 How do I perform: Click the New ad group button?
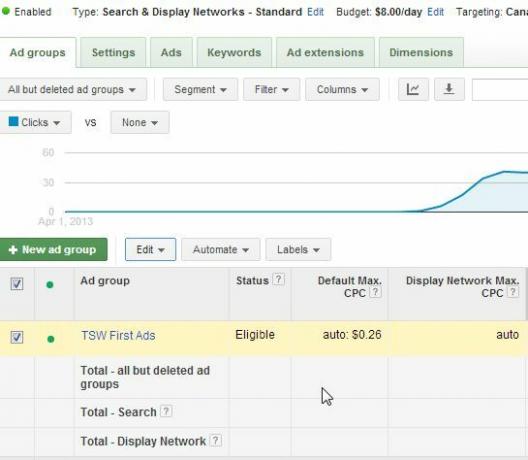pyautogui.click(x=53, y=250)
